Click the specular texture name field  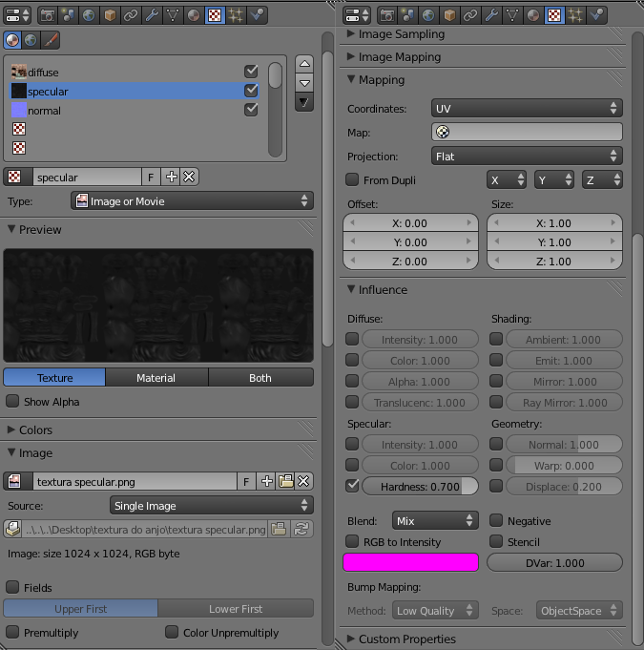point(87,177)
